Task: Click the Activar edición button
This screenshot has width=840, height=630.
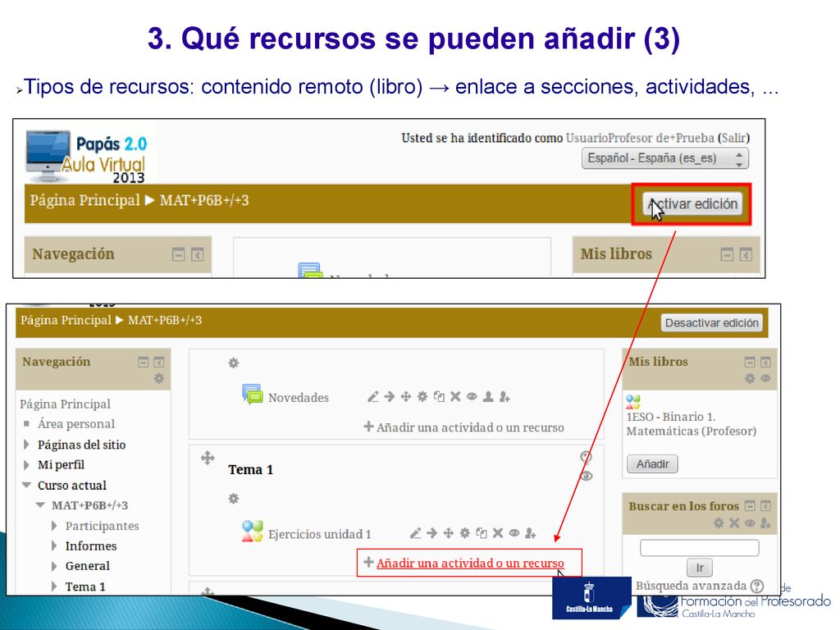Action: coord(692,203)
